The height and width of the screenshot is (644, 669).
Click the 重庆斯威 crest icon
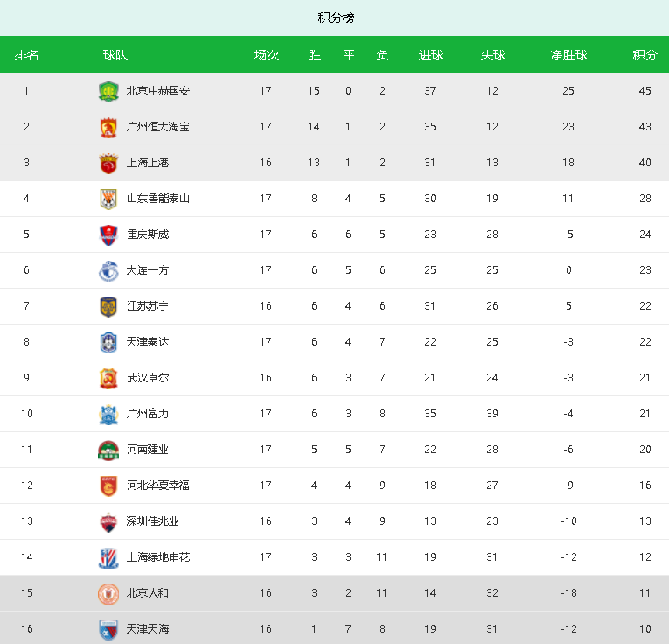pos(108,234)
